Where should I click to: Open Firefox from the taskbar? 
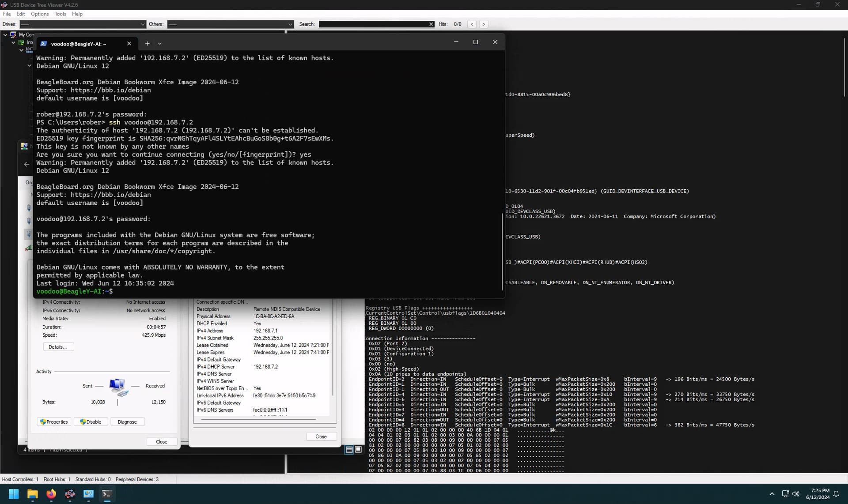coord(51,494)
